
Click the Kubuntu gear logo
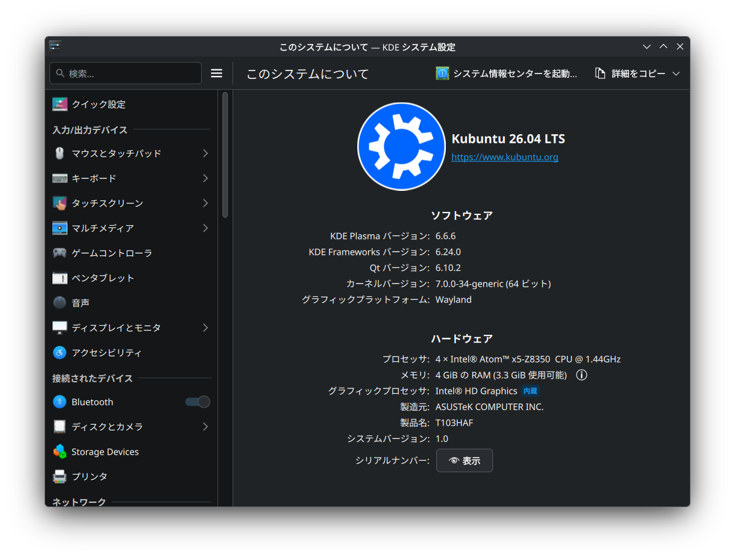pos(401,146)
